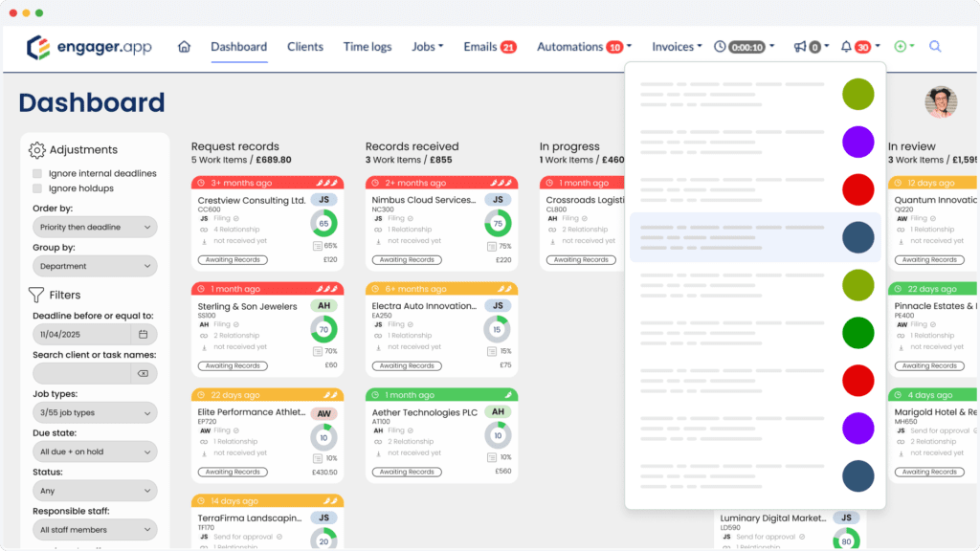Expand the Invoices menu
This screenshot has height=551, width=980.
click(677, 47)
